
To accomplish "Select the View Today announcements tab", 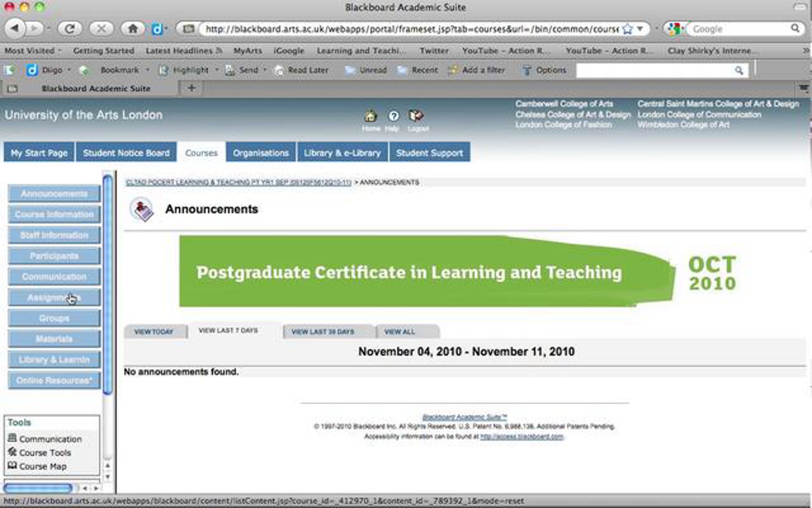I will point(155,332).
